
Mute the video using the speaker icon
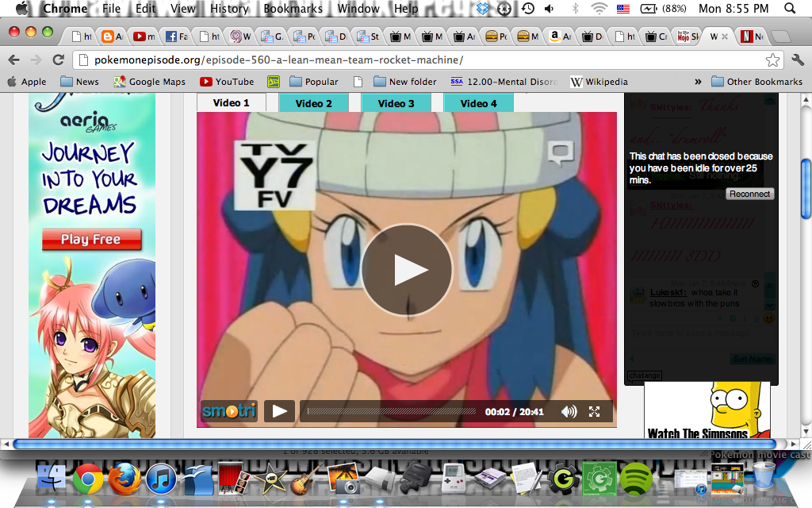(x=568, y=411)
